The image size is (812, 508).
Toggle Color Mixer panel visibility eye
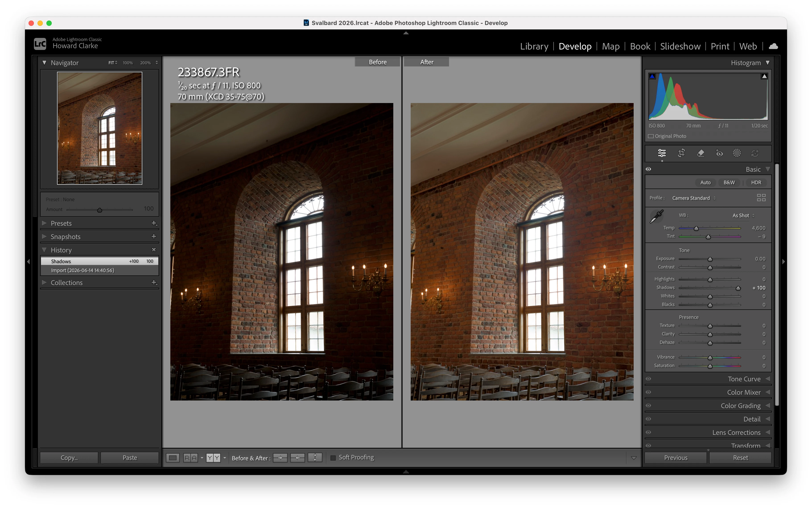(x=648, y=392)
